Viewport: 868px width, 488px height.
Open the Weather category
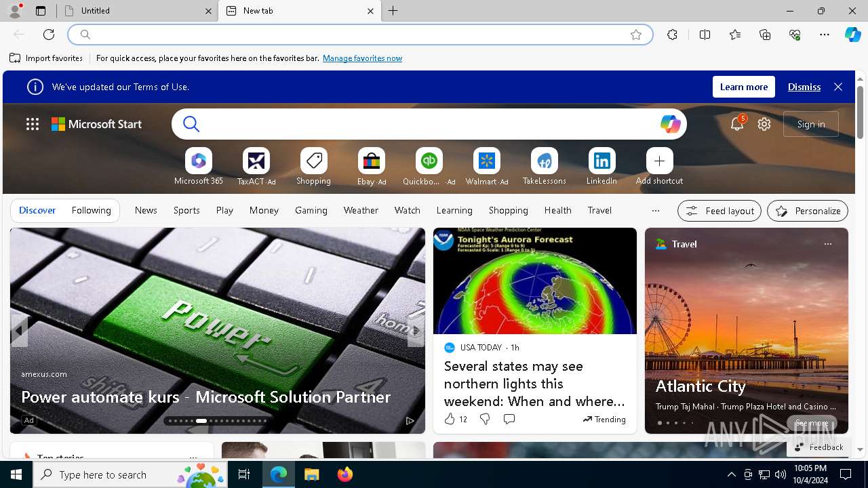[x=361, y=211]
